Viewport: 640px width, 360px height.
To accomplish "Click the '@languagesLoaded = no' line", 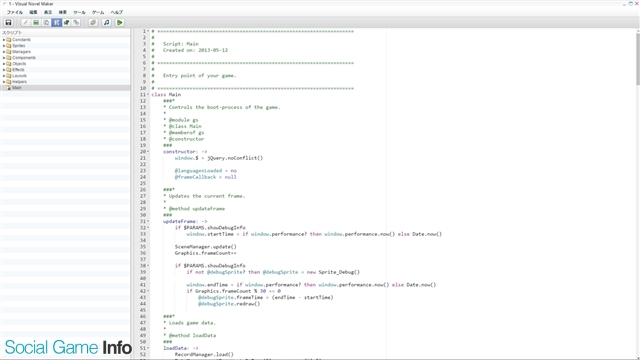I will [x=206, y=171].
